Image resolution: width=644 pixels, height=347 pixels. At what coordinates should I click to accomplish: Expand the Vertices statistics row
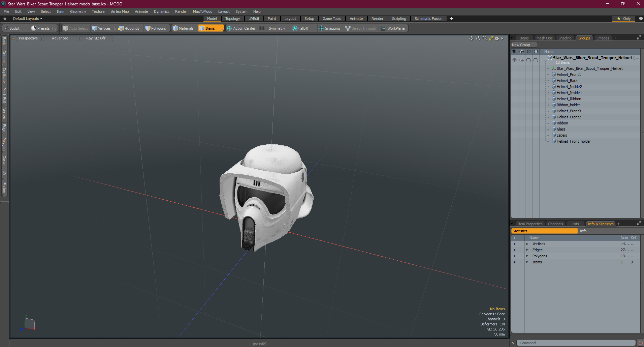pyautogui.click(x=527, y=244)
